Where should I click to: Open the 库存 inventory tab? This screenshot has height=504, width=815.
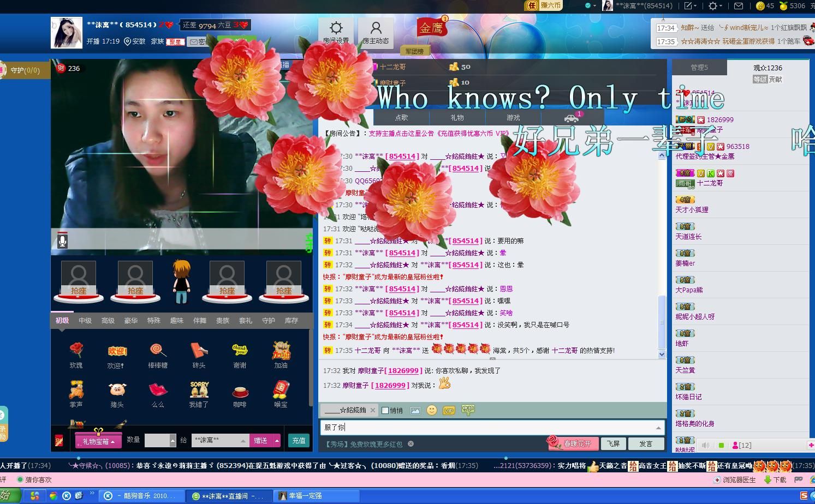tap(292, 321)
